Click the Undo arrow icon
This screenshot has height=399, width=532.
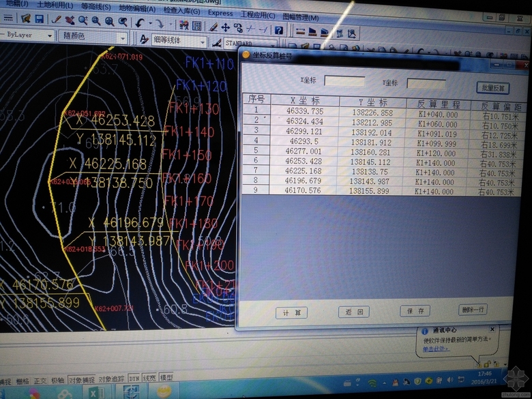[140, 22]
